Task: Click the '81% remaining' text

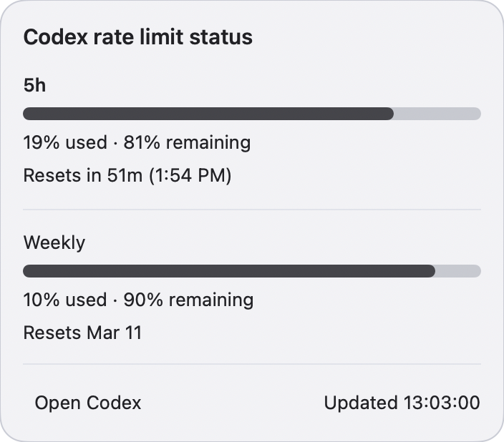Action: 187,143
